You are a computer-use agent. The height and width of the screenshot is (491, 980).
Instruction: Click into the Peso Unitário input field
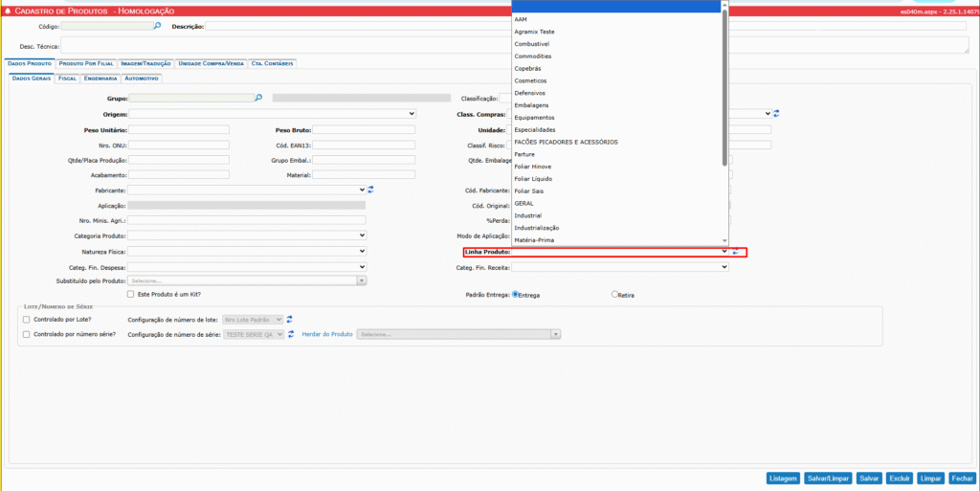(x=179, y=129)
